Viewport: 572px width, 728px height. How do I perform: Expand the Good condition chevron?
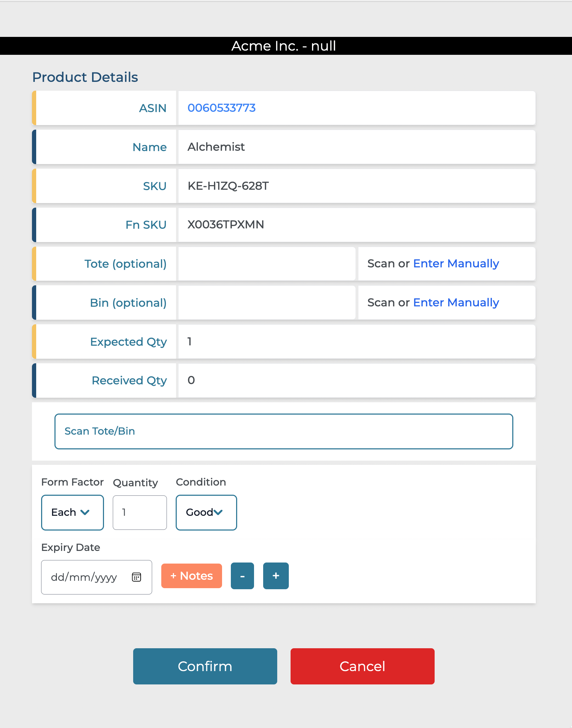click(x=219, y=512)
